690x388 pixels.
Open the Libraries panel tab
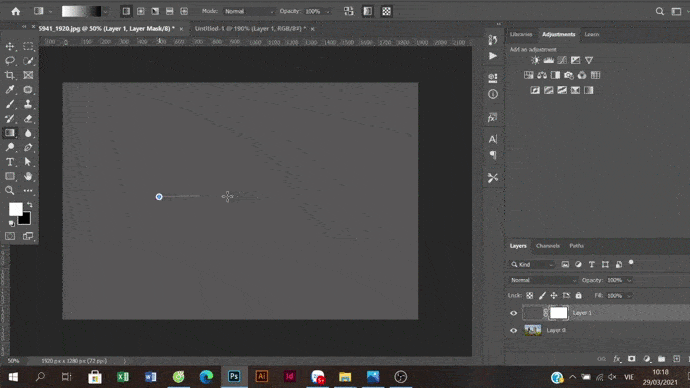point(521,34)
